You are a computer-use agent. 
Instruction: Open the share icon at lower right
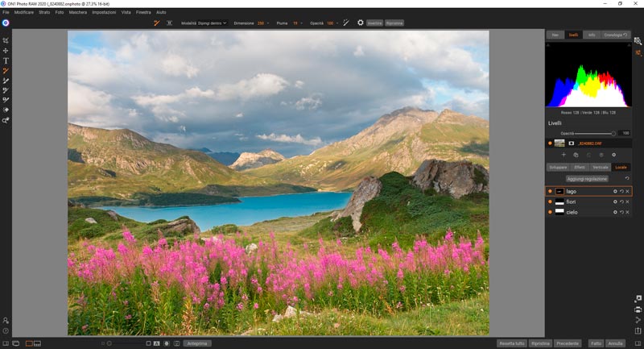click(x=638, y=320)
